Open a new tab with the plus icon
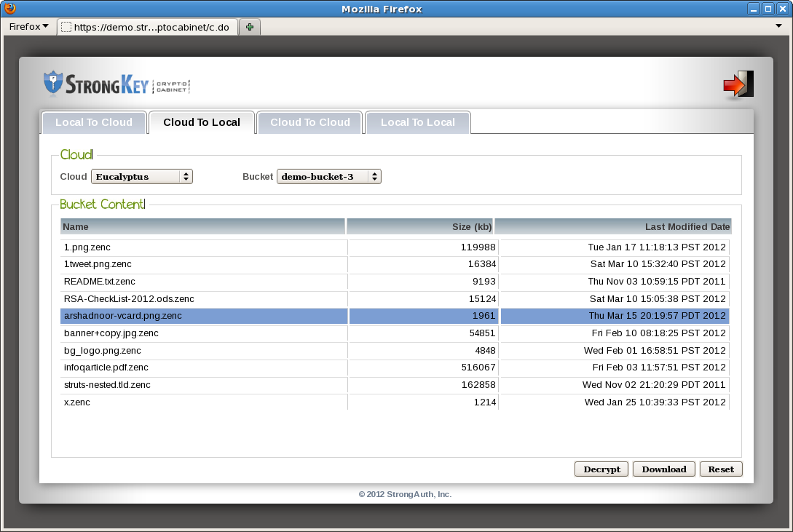The height and width of the screenshot is (532, 793). coord(249,25)
